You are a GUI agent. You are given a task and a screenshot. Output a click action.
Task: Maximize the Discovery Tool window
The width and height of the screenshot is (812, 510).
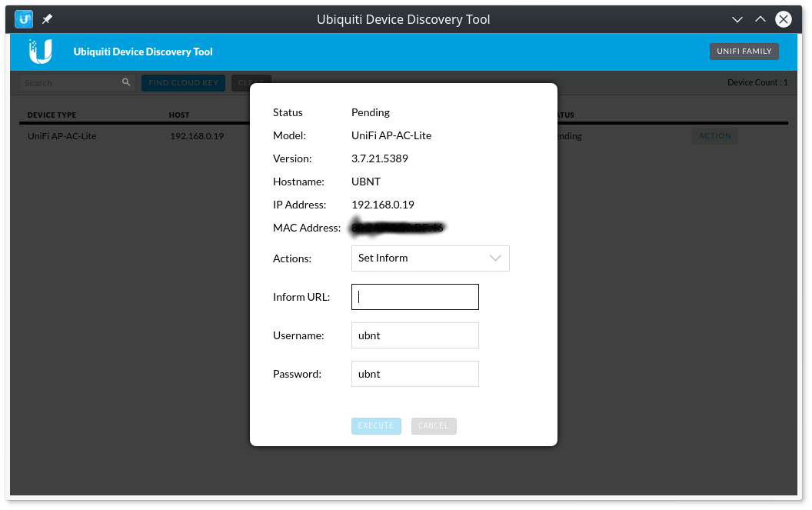(x=760, y=19)
